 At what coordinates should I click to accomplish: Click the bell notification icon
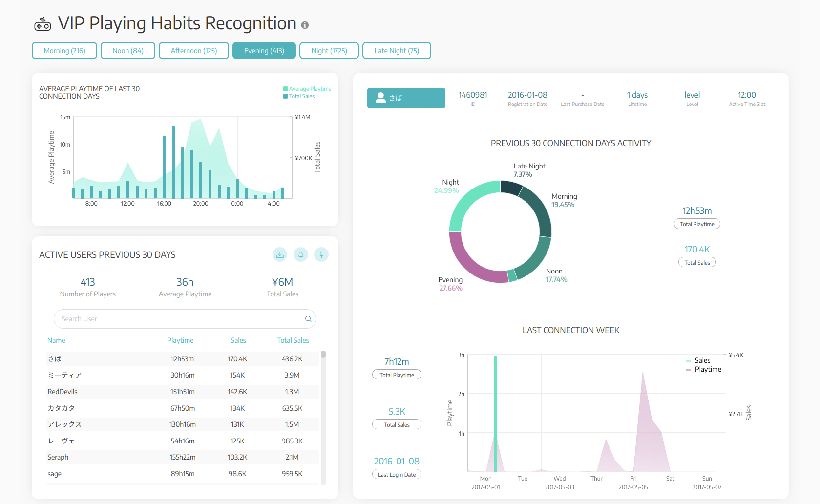pos(301,254)
